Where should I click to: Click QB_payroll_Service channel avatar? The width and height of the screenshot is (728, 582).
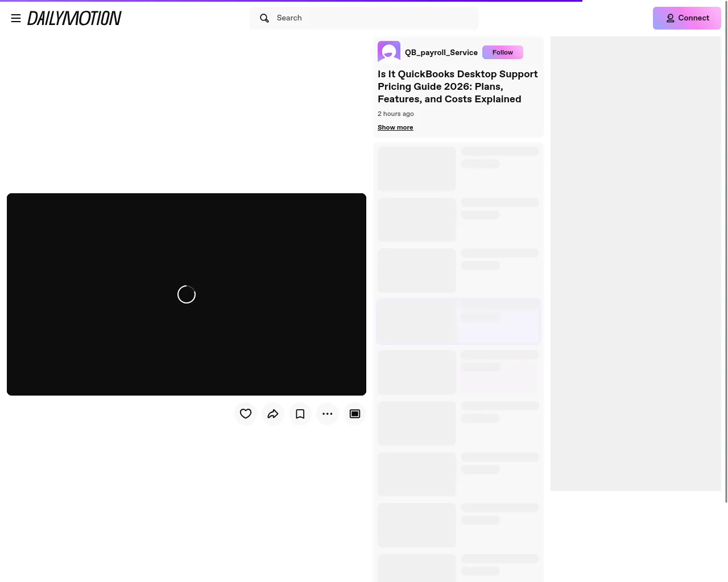point(389,52)
